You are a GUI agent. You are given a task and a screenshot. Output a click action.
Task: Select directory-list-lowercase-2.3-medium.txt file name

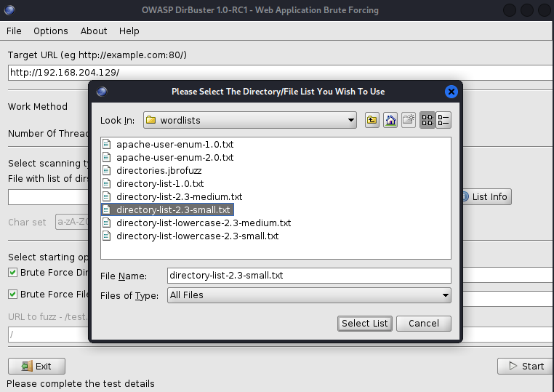[x=204, y=223]
